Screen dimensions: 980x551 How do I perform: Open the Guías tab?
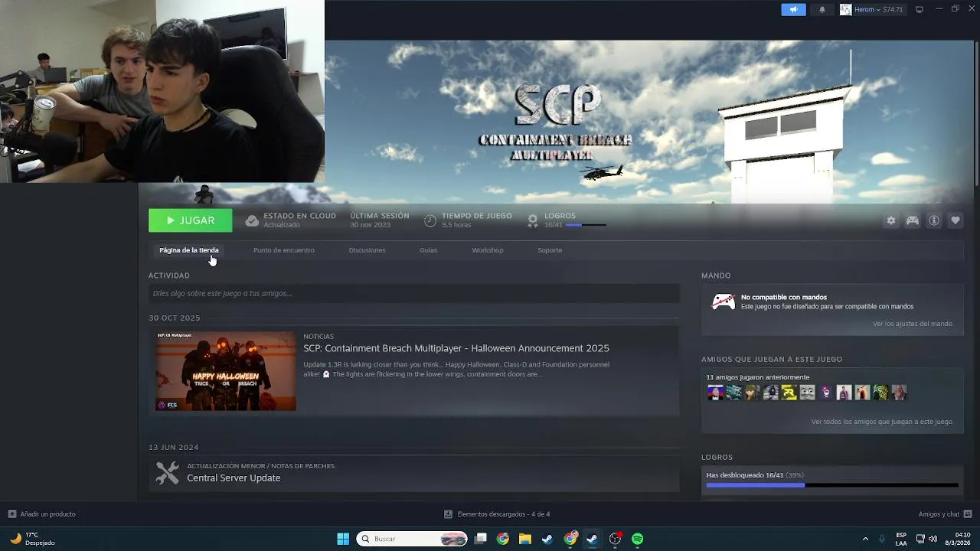(x=428, y=250)
